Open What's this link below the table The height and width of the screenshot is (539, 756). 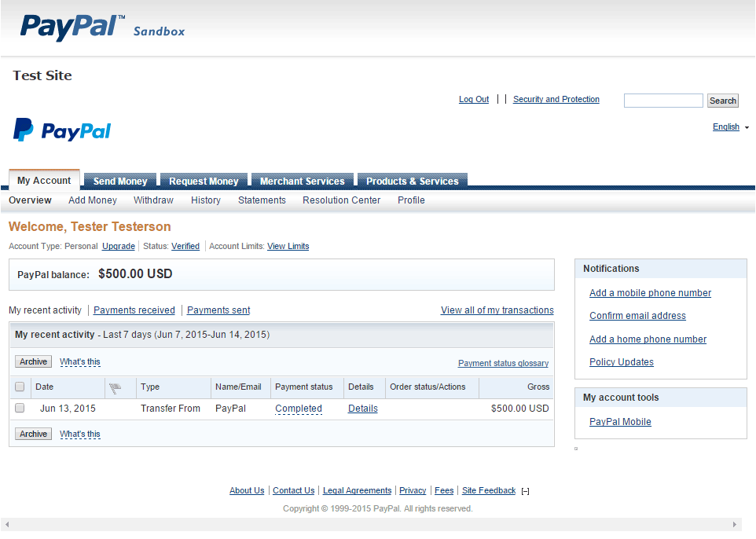(80, 434)
